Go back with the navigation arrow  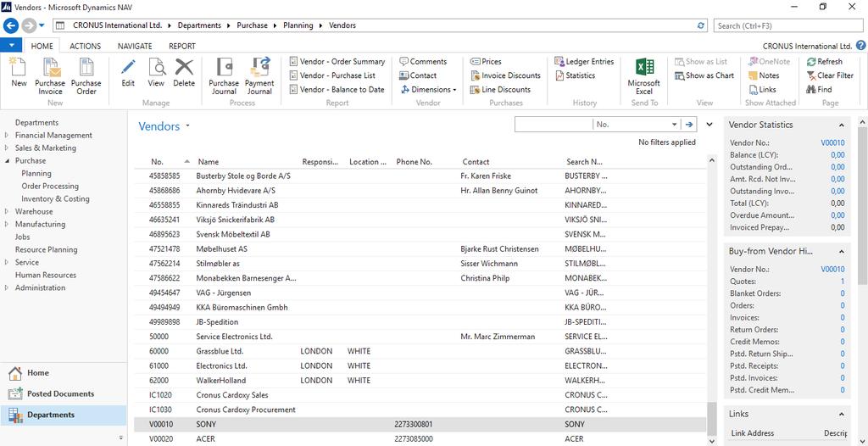11,25
